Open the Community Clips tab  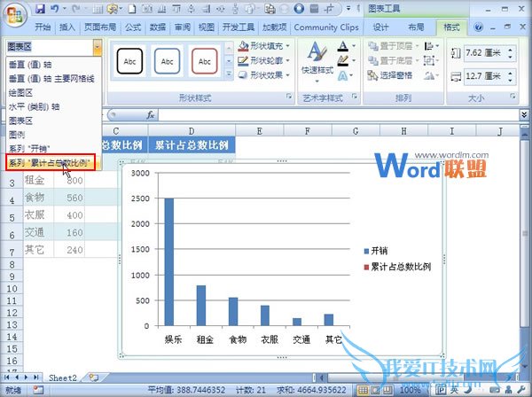pyautogui.click(x=327, y=27)
